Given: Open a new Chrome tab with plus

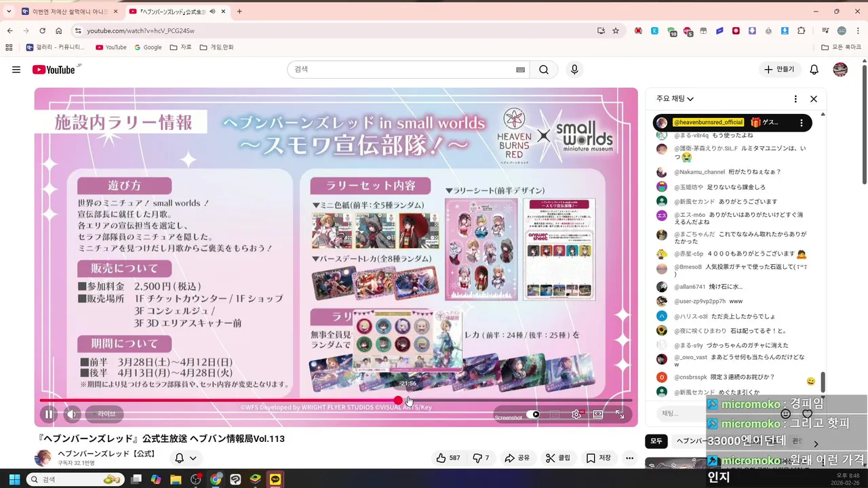Looking at the screenshot, I should click(x=239, y=12).
